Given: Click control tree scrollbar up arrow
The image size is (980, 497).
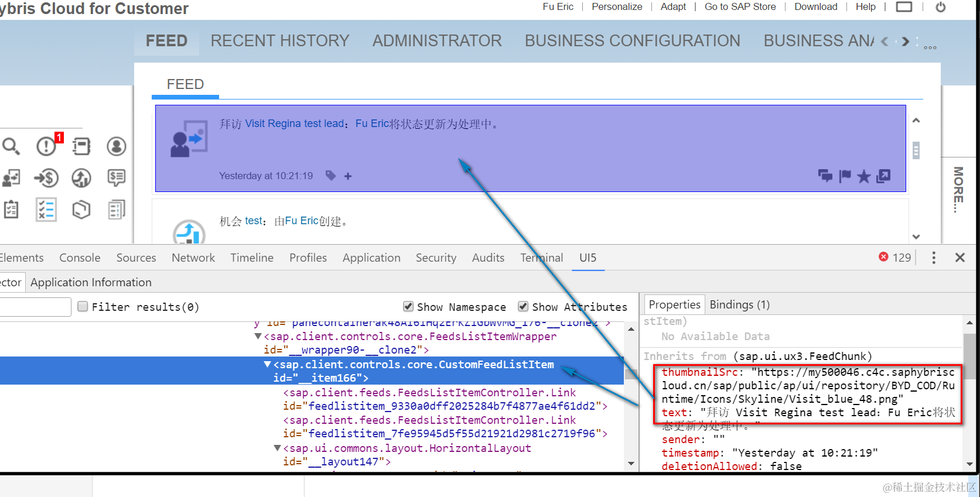Looking at the screenshot, I should (x=631, y=329).
